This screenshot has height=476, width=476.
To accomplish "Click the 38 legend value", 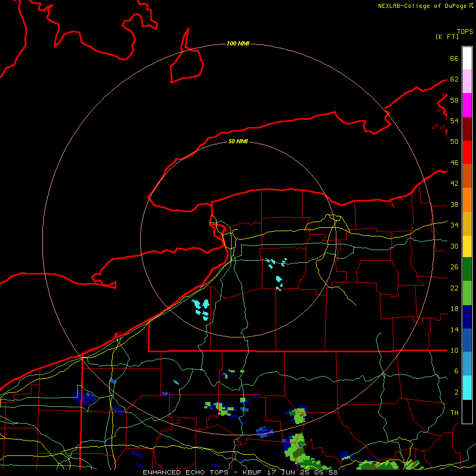I will (x=454, y=204).
